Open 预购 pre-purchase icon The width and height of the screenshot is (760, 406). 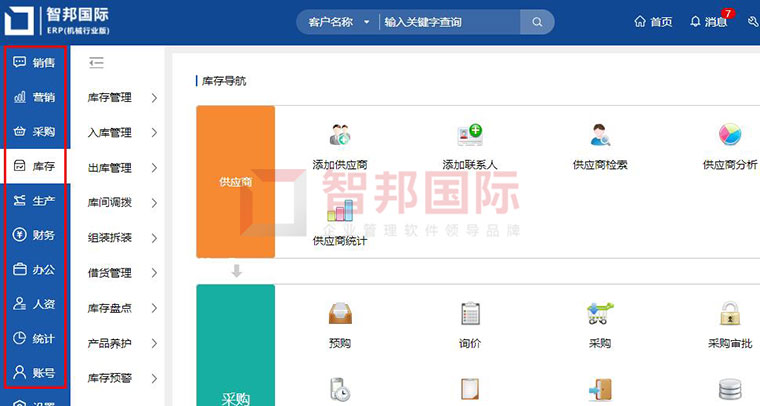[340, 313]
